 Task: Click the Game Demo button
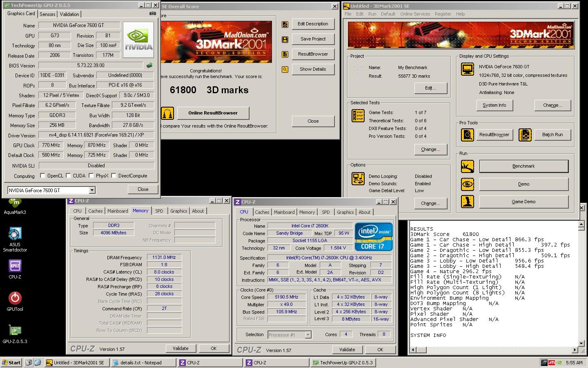[523, 202]
